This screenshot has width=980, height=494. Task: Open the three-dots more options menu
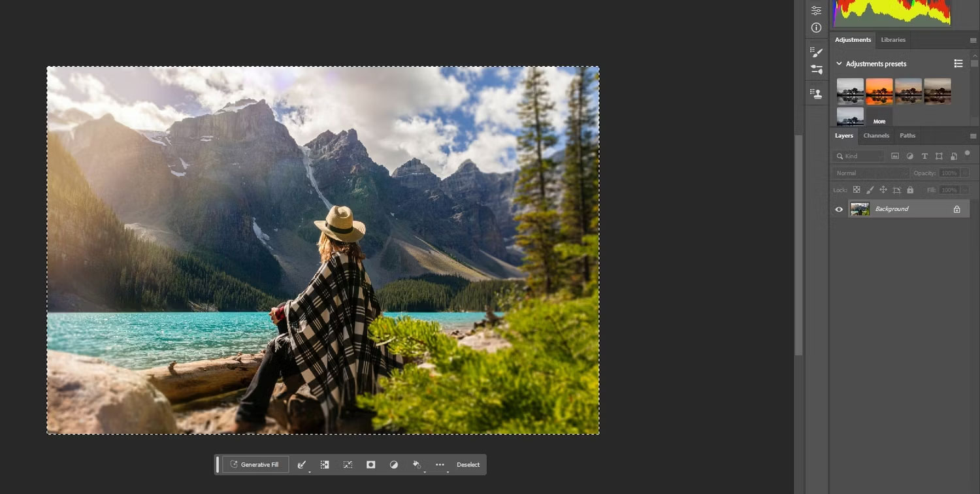click(440, 465)
